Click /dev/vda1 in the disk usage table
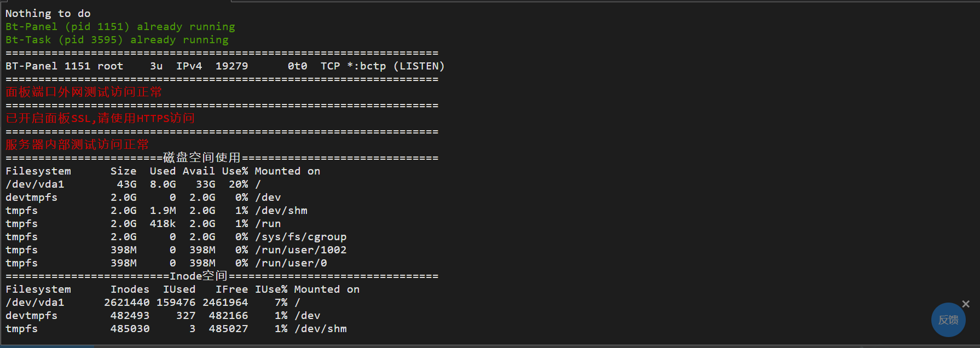Screen dimensions: 980x348 pos(35,184)
